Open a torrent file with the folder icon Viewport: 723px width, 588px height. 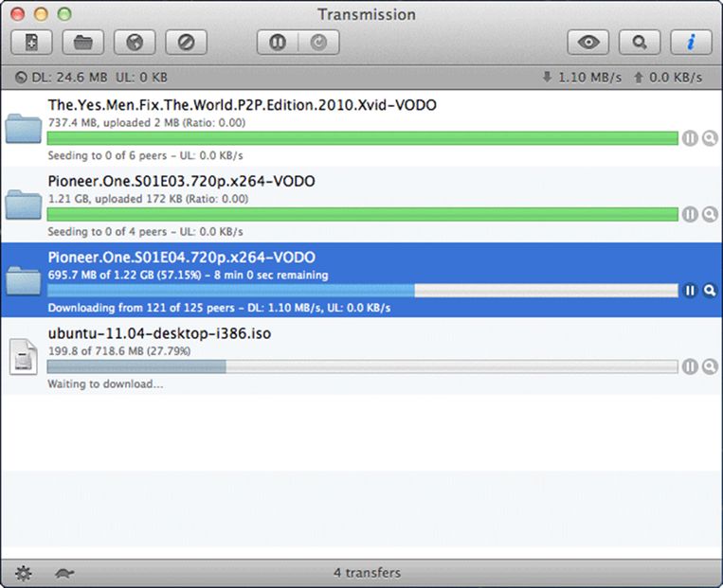point(83,43)
